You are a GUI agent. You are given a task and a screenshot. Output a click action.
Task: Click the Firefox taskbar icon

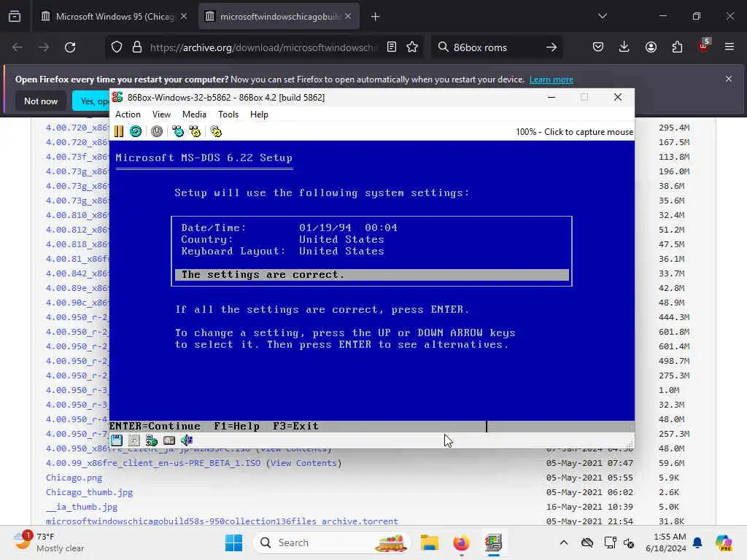pos(461,542)
